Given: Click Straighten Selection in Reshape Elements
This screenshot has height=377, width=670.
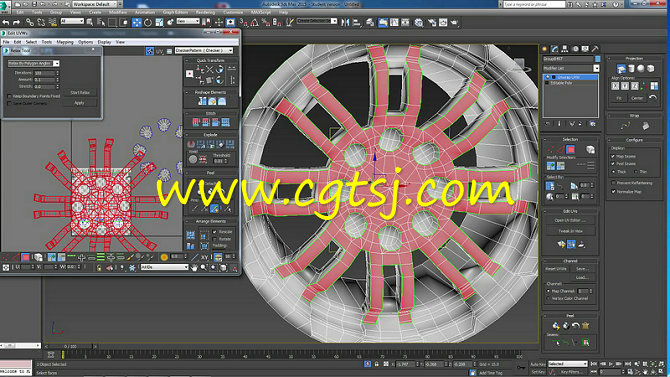Looking at the screenshot, I should 202,101.
